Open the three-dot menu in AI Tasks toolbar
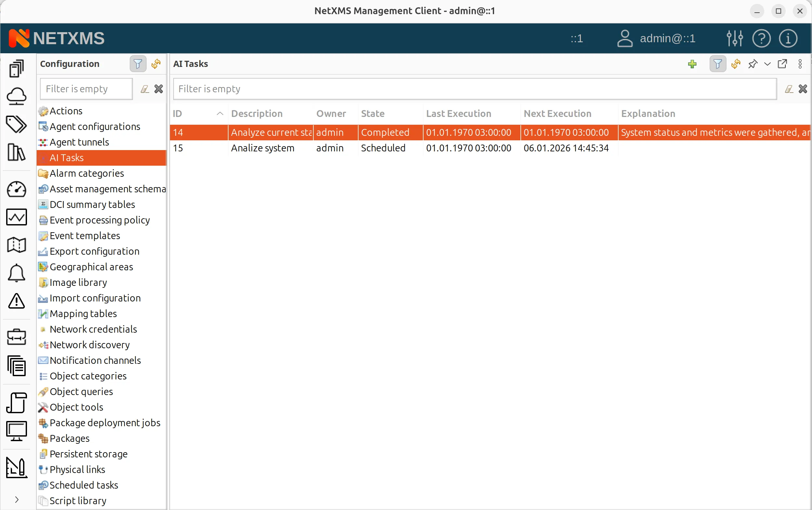The height and width of the screenshot is (510, 812). click(800, 64)
